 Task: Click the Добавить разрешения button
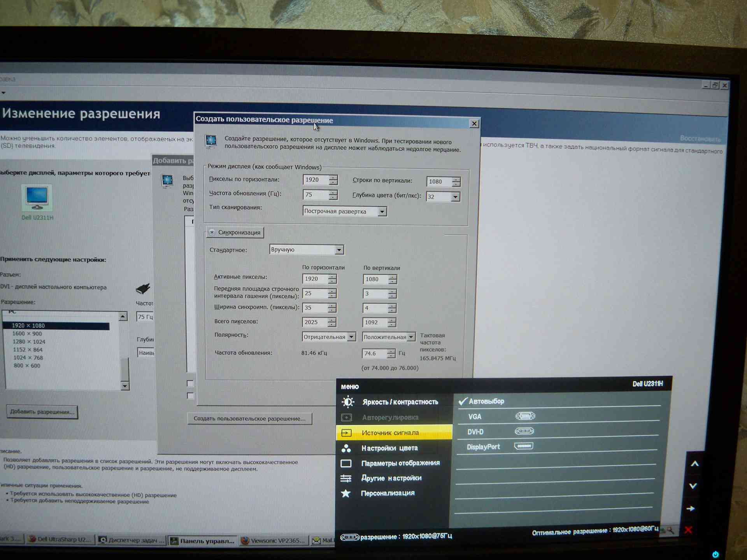pyautogui.click(x=42, y=412)
